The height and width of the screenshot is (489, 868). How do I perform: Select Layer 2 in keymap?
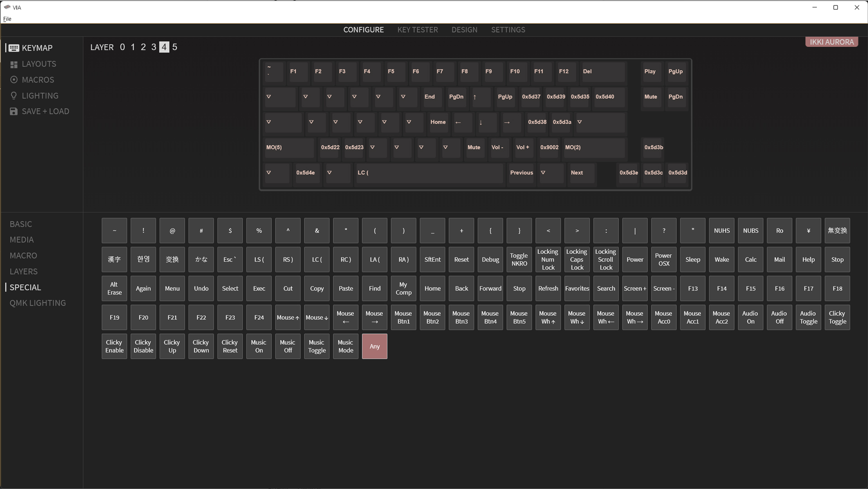(x=143, y=47)
